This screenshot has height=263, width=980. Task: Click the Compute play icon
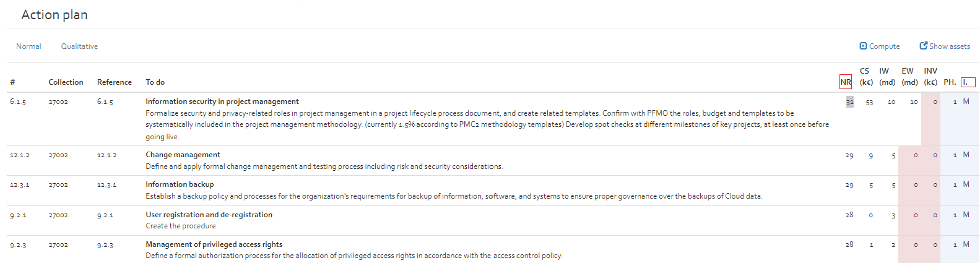pyautogui.click(x=863, y=46)
